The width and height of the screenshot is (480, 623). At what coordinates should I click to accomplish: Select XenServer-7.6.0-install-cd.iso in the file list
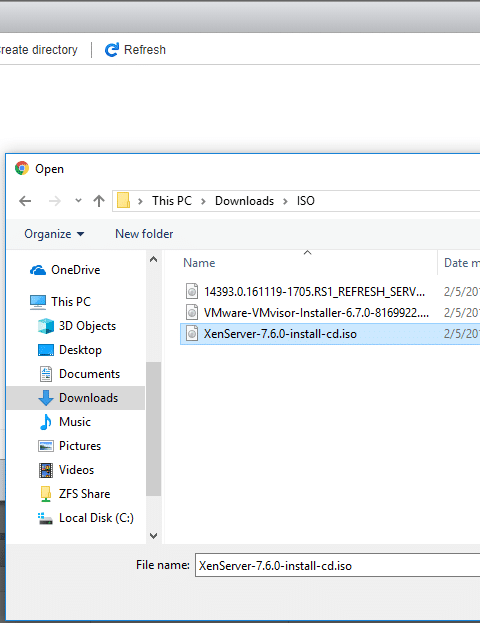pos(280,334)
